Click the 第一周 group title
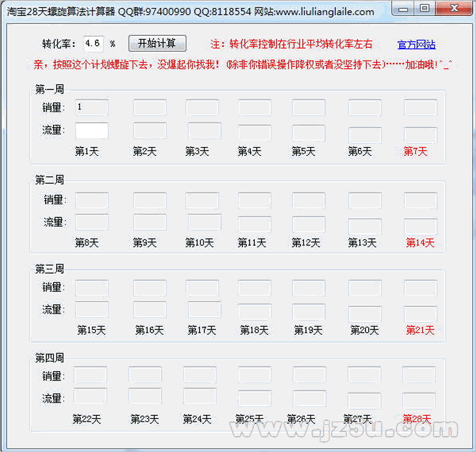 click(x=50, y=89)
